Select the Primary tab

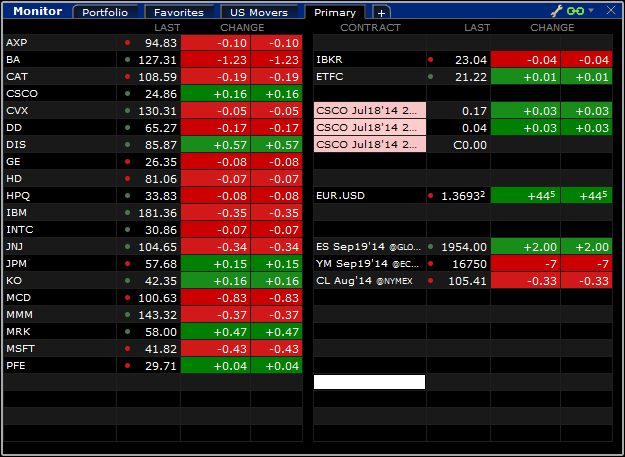click(335, 12)
